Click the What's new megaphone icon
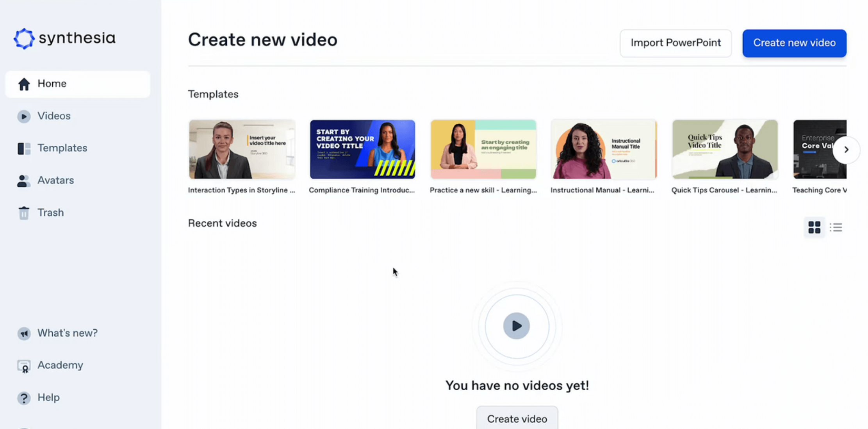This screenshot has height=429, width=868. [24, 334]
